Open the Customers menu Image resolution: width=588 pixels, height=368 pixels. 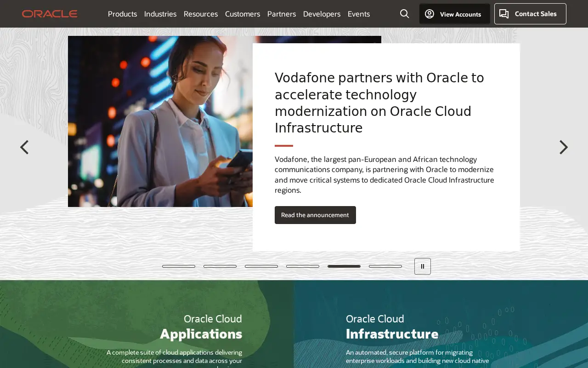[243, 14]
